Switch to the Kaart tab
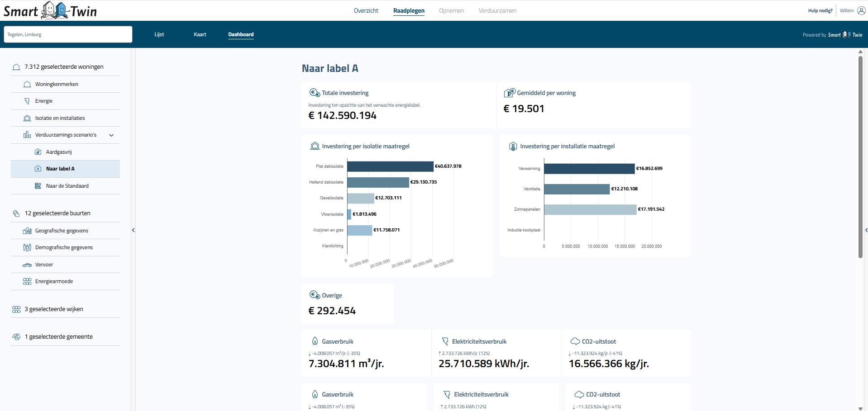Viewport: 868px width, 411px height. tap(200, 34)
